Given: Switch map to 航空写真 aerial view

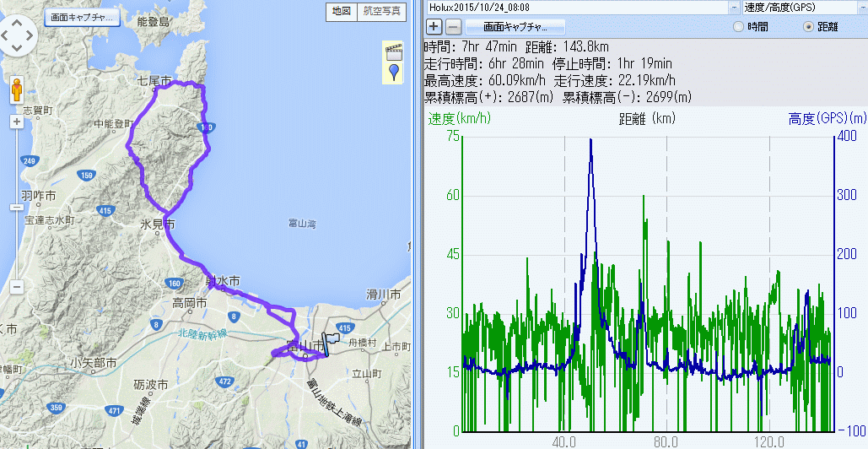Looking at the screenshot, I should (382, 11).
